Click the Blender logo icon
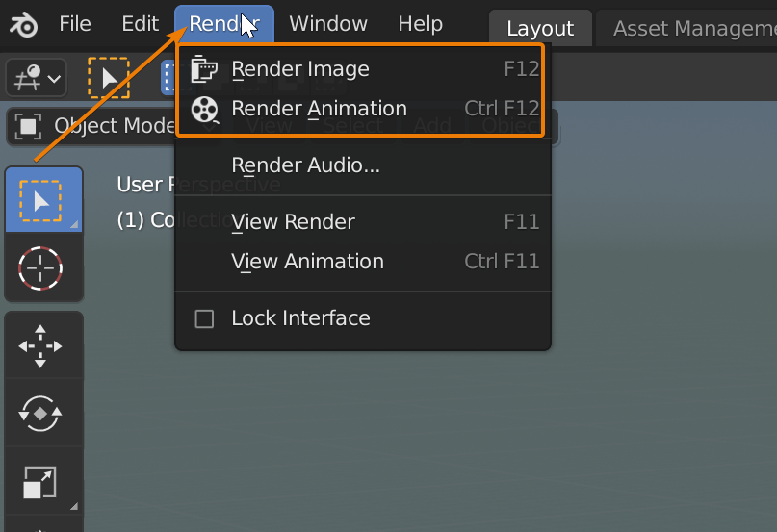This screenshot has width=777, height=532. (x=23, y=24)
